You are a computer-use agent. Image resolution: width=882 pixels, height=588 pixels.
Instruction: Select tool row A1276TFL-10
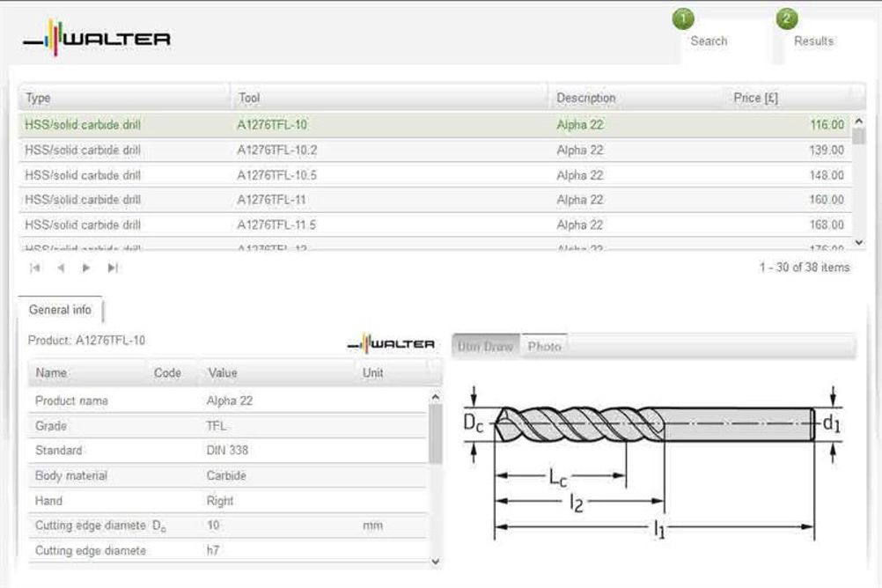(435, 125)
